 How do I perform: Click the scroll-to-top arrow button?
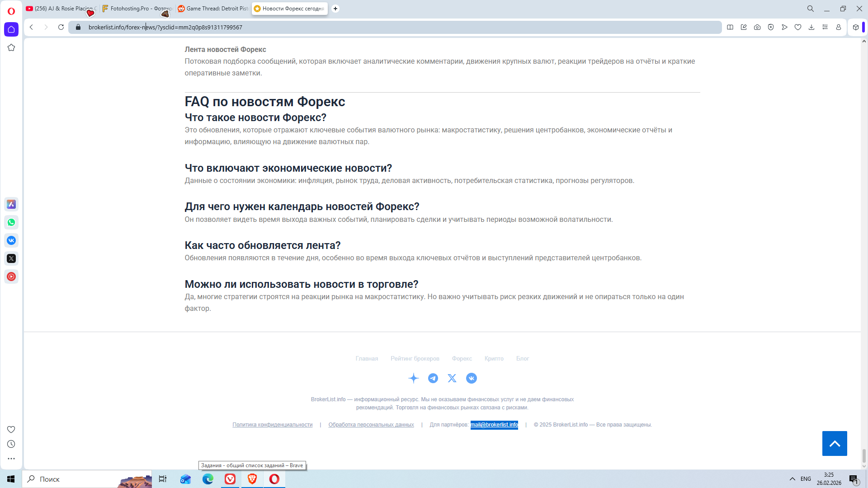(835, 443)
